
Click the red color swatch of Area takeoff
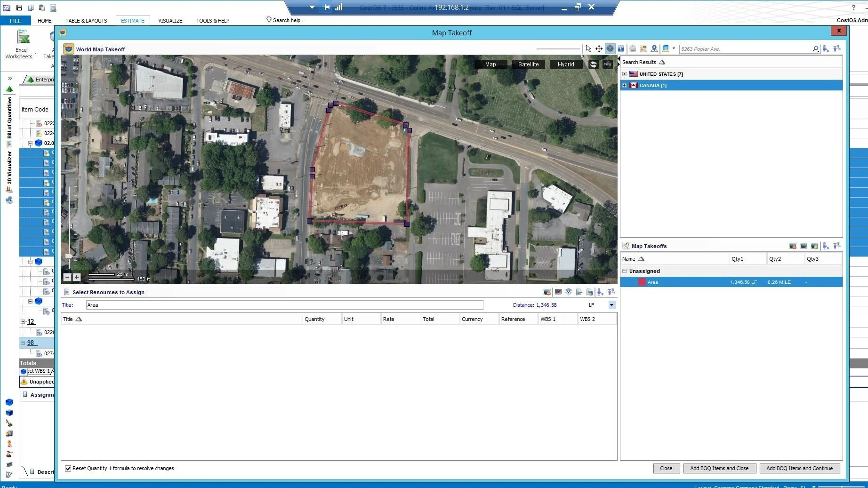pyautogui.click(x=642, y=282)
